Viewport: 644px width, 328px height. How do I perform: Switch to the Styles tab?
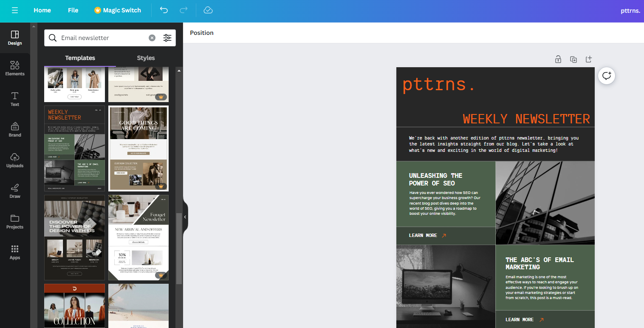coord(146,58)
